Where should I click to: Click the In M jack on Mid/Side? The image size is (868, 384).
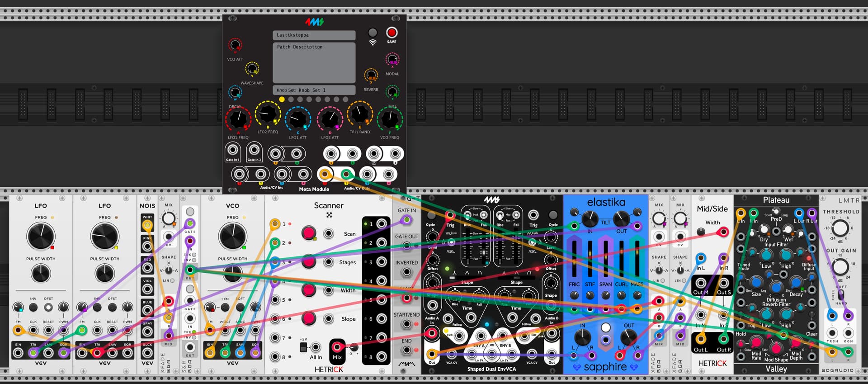click(701, 315)
